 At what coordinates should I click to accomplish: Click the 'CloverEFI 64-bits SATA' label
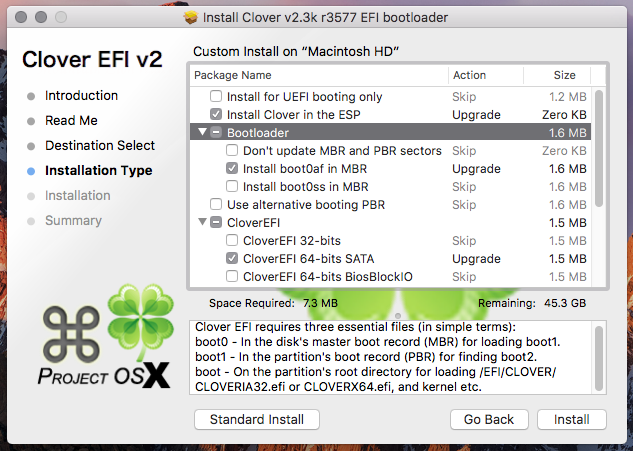[308, 259]
